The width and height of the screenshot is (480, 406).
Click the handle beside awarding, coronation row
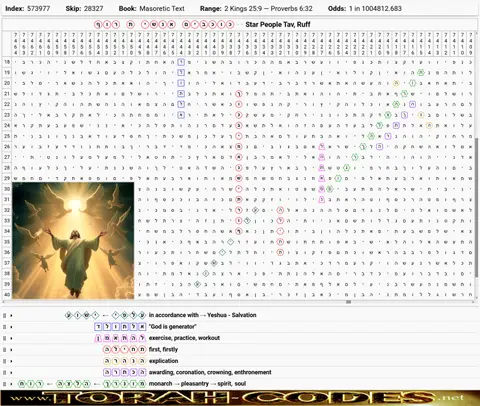[x=5, y=372]
